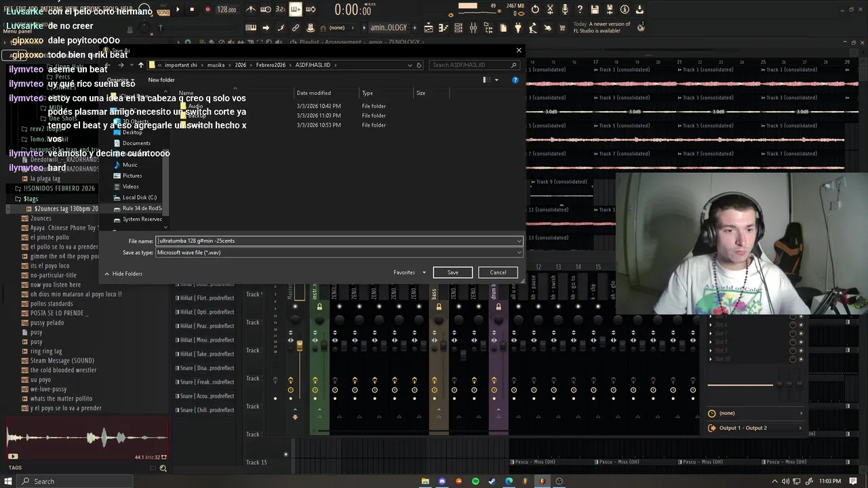This screenshot has width=868, height=488.
Task: Open the audio editor scissors icon
Action: [550, 9]
